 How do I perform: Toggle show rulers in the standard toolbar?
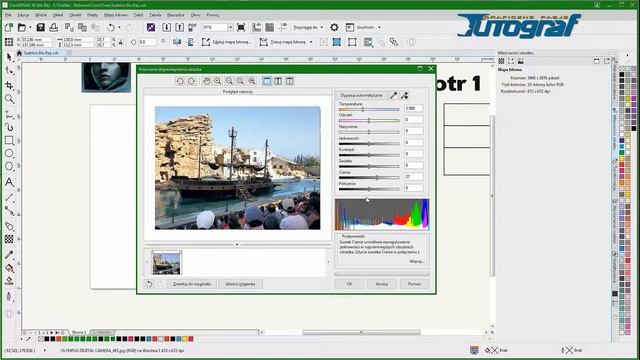257,27
